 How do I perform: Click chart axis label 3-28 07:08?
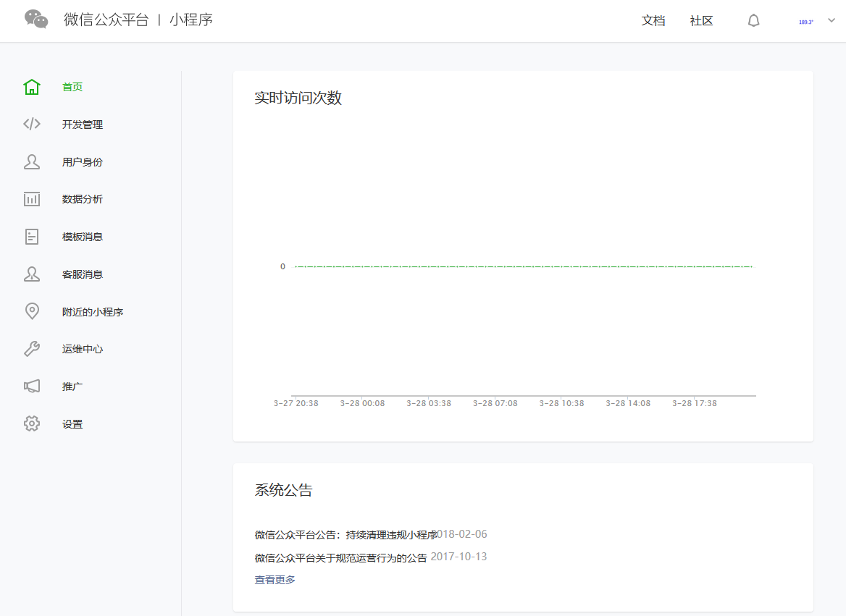tap(495, 403)
